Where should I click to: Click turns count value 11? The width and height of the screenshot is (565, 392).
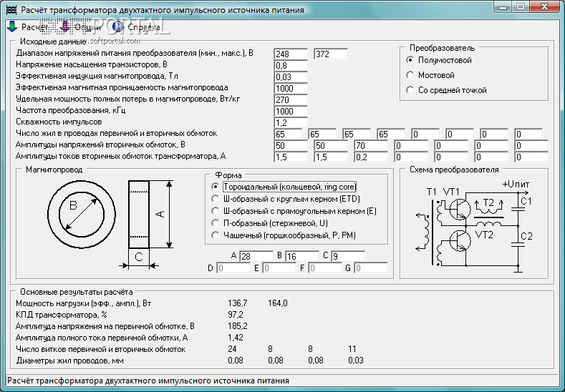coord(352,349)
